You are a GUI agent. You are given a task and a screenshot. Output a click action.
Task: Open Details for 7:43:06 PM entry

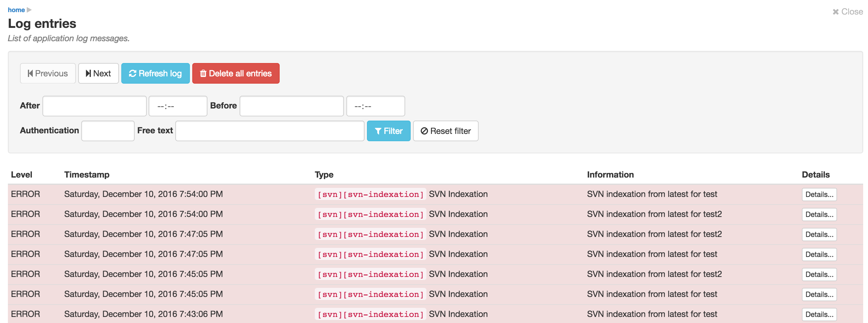pos(819,315)
